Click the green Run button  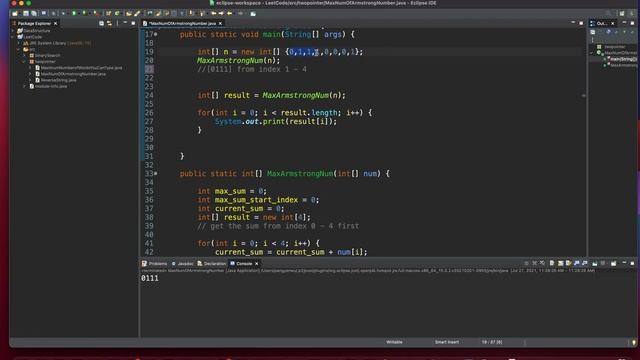[74, 13]
